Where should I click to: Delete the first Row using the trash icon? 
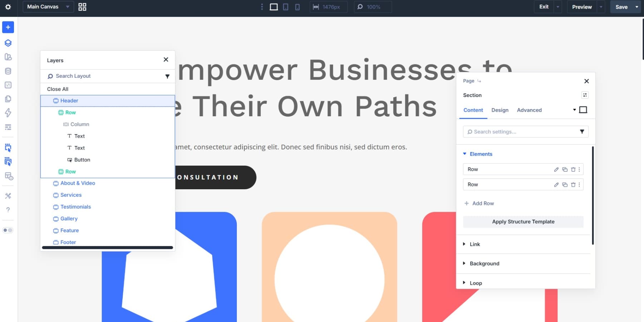coord(574,169)
